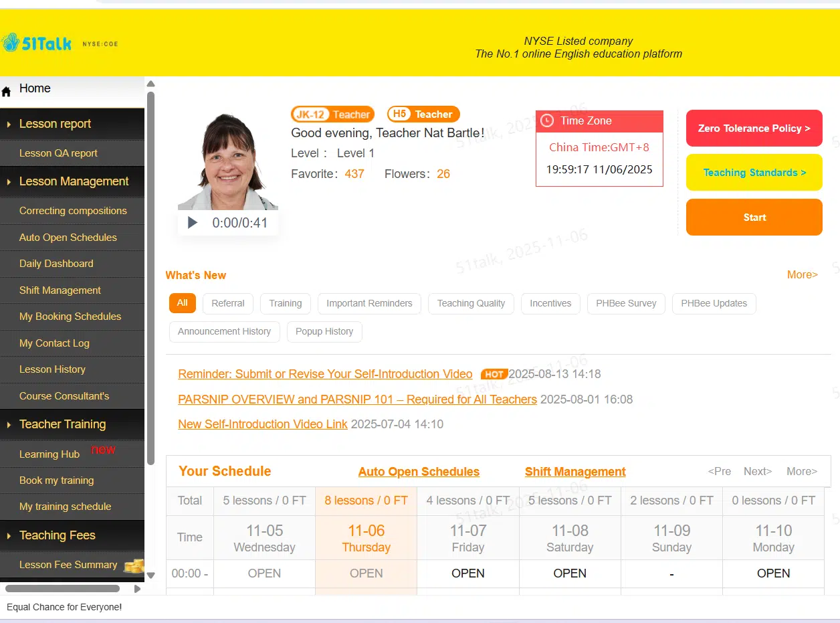
Task: Play the teacher self-introduction audio
Action: 193,223
